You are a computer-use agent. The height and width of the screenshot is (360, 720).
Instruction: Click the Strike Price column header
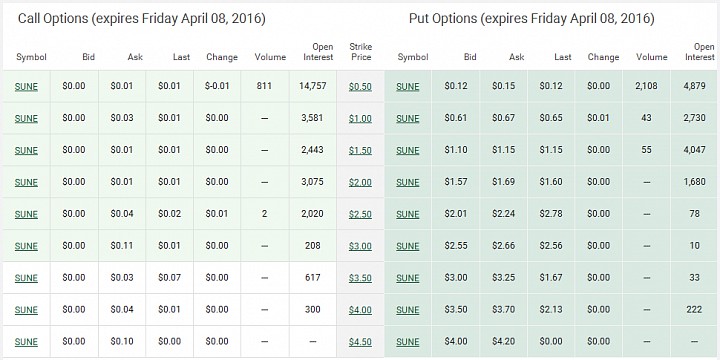click(x=360, y=52)
